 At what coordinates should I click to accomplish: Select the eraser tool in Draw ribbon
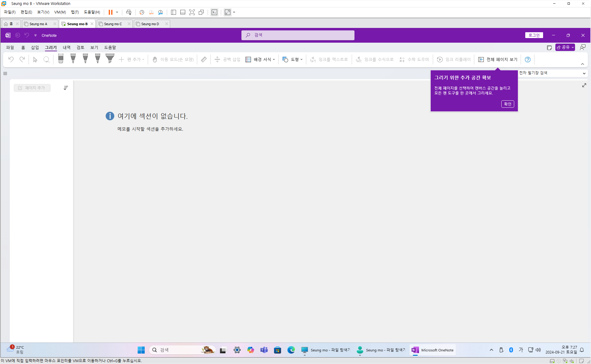coord(61,59)
